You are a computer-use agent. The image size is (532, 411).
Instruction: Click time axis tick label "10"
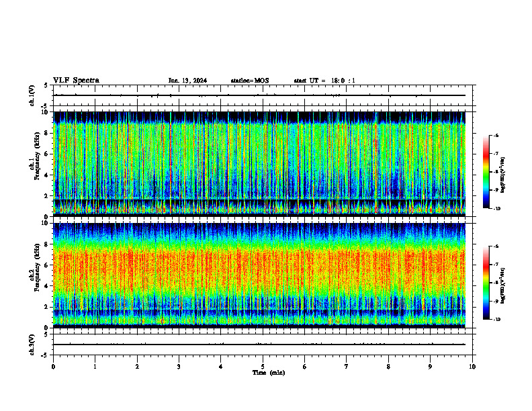(472, 367)
